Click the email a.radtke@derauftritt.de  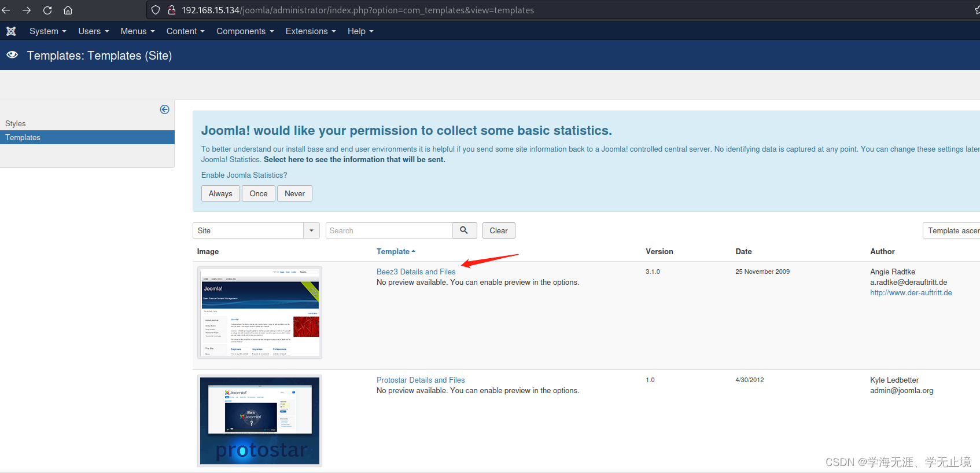909,282
